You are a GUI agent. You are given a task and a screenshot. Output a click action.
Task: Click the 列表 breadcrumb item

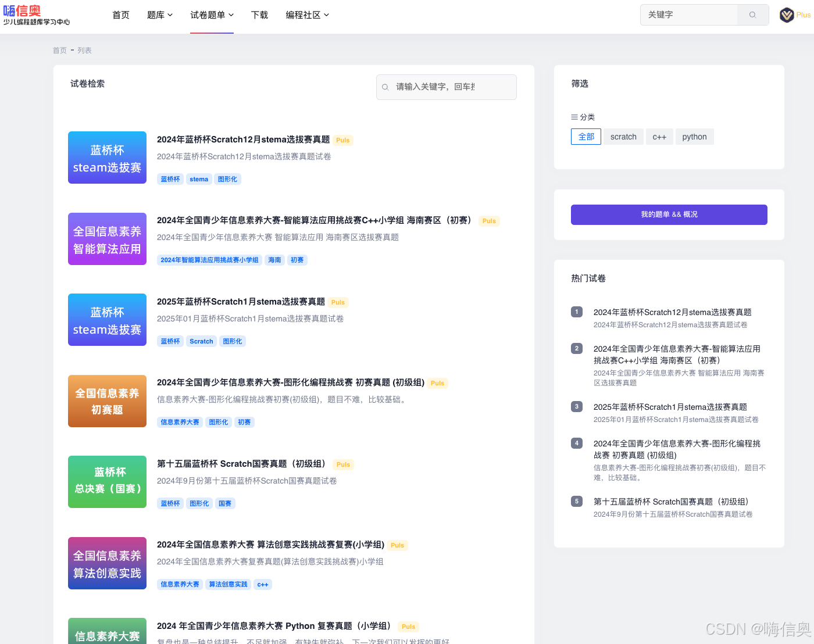(x=85, y=51)
